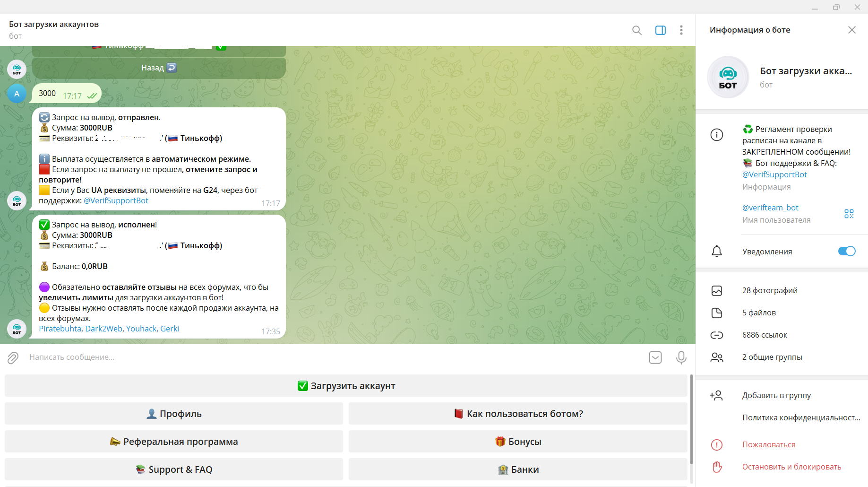Open the Профиль keyboard button
868x487 pixels.
click(x=174, y=414)
